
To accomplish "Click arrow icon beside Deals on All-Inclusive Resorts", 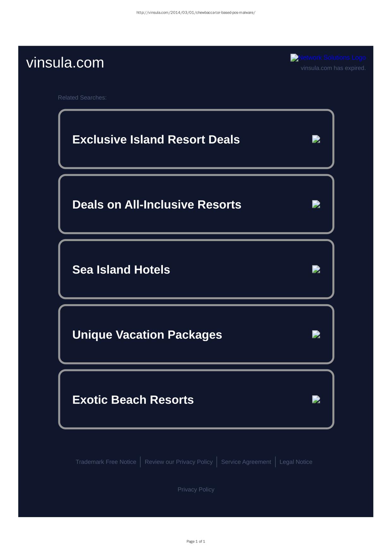I will click(316, 204).
